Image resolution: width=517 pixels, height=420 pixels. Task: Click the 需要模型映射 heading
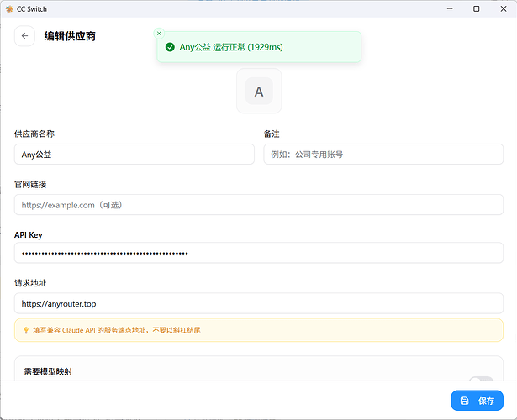coord(48,371)
